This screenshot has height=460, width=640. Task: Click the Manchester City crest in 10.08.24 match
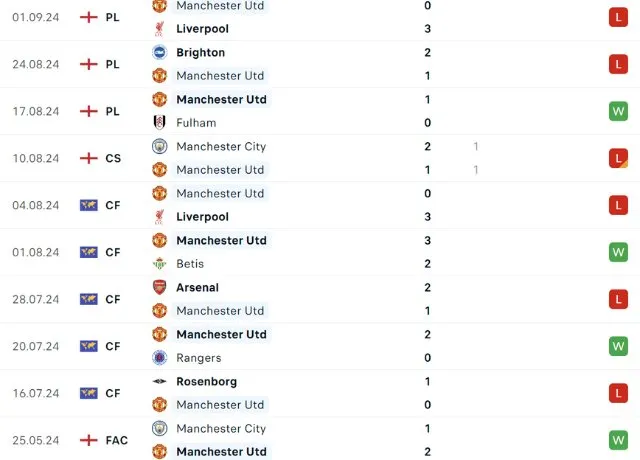(x=159, y=147)
